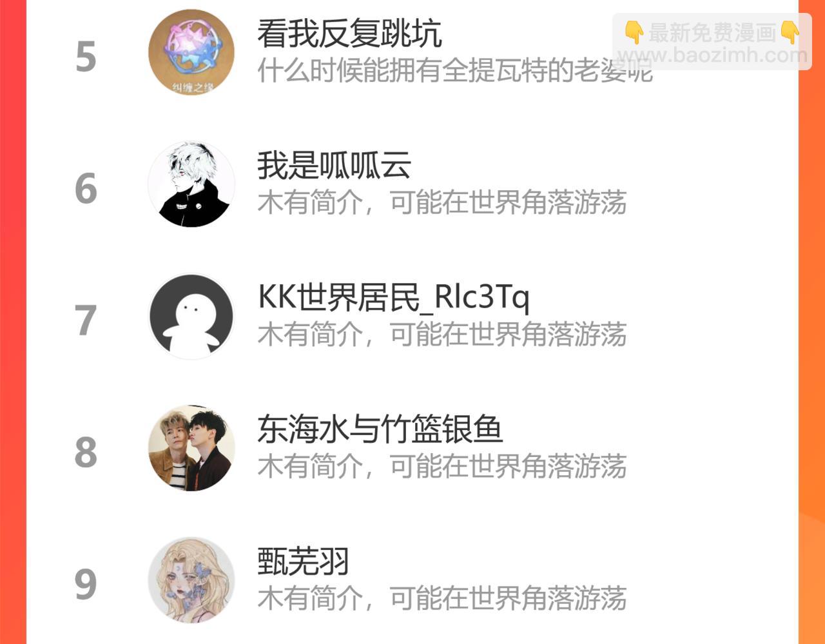Viewport: 825px width, 644px height.
Task: Click the bio text under 甄芜羽
Action: coord(442,598)
